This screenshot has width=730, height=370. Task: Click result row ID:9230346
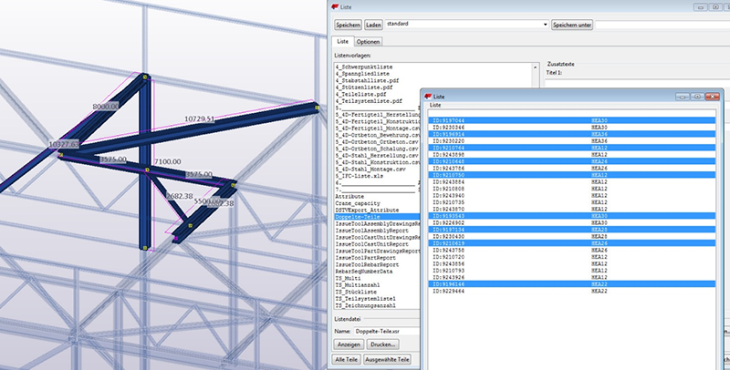tap(572, 128)
